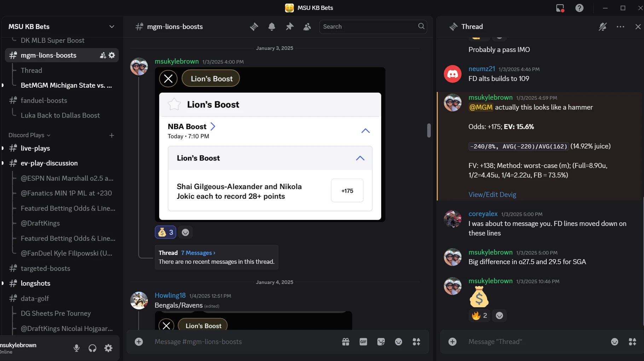Screen dimensions: 644x361
Task: Click the chat scrollbar thumb
Action: pyautogui.click(x=429, y=130)
